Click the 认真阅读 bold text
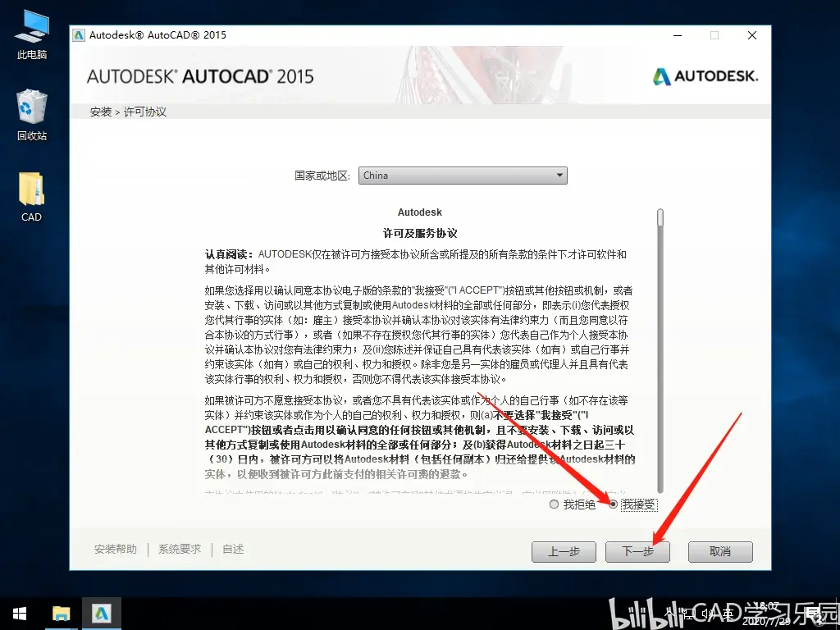 tap(229, 254)
